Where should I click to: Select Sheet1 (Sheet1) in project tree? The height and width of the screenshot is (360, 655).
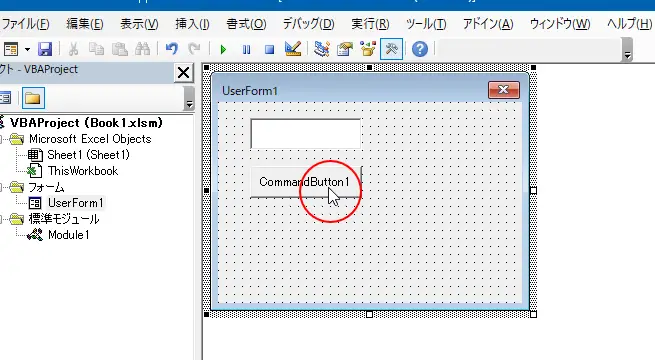point(88,155)
